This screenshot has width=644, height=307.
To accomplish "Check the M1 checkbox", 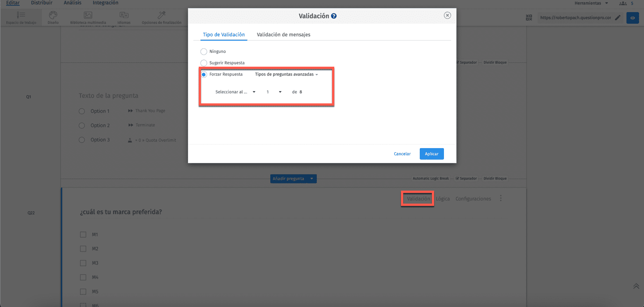I will pyautogui.click(x=83, y=235).
